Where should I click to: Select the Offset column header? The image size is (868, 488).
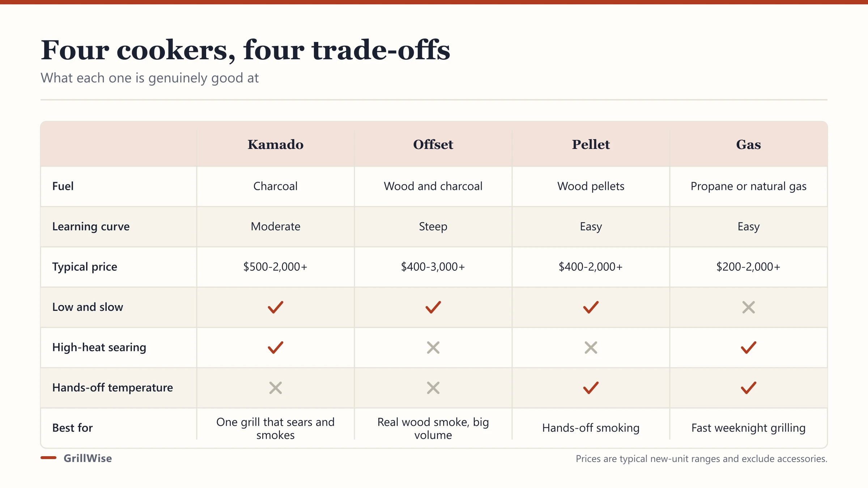[x=433, y=145]
